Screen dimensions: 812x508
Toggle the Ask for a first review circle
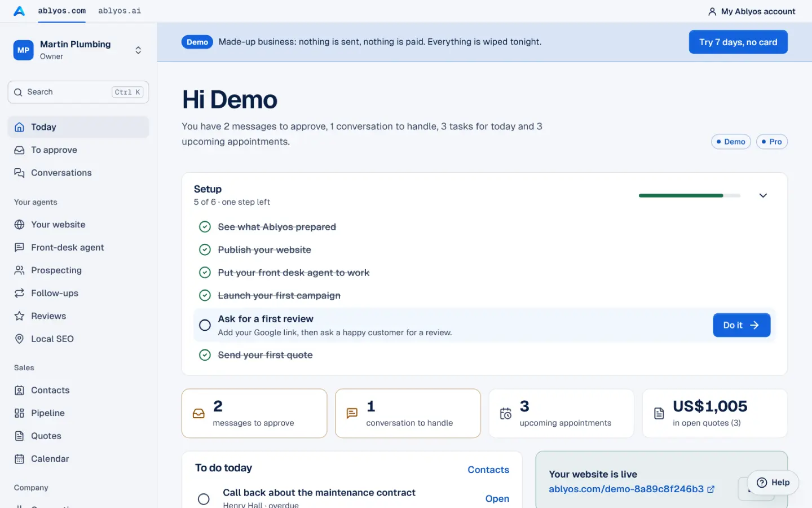pos(205,325)
